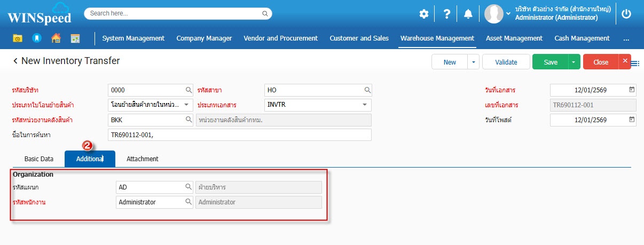The image size is (644, 245).
Task: Click the back arrow beside New Inventory Transfer
Action: (x=15, y=61)
